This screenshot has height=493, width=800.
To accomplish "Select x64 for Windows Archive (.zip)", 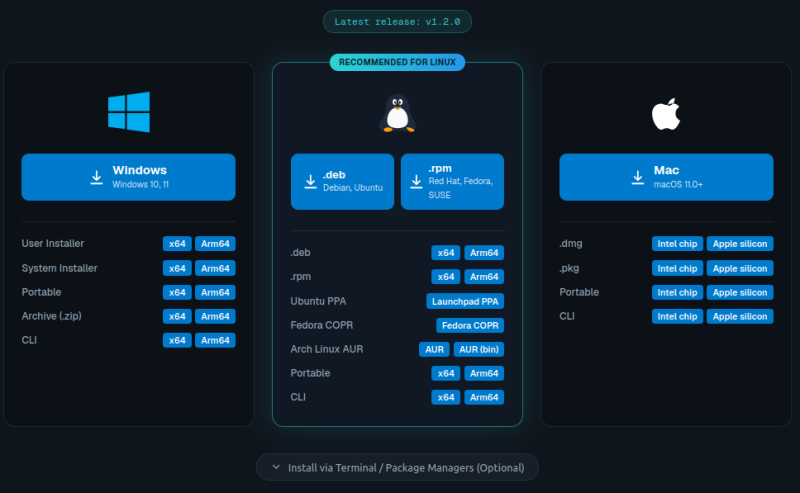I will point(177,316).
